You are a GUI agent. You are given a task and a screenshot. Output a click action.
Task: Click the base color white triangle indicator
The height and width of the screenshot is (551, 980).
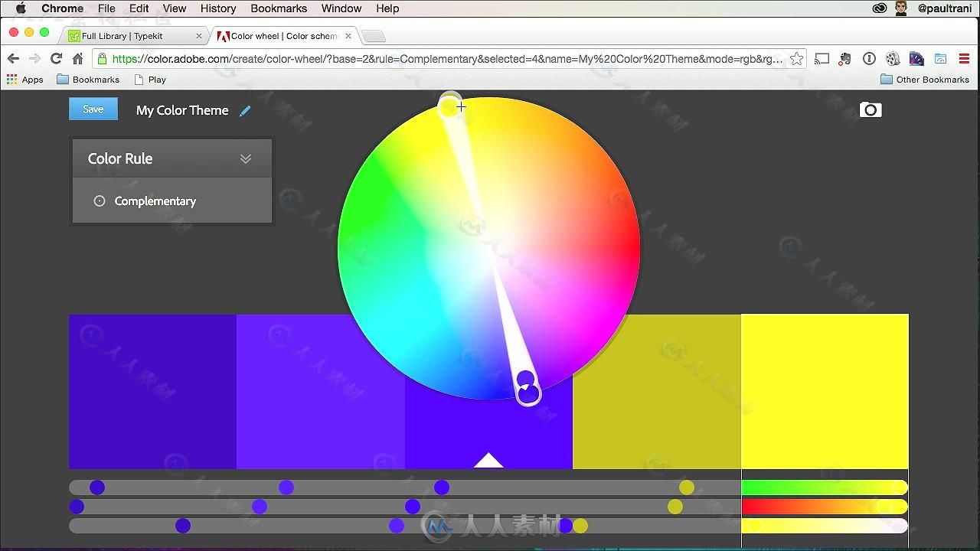(488, 460)
